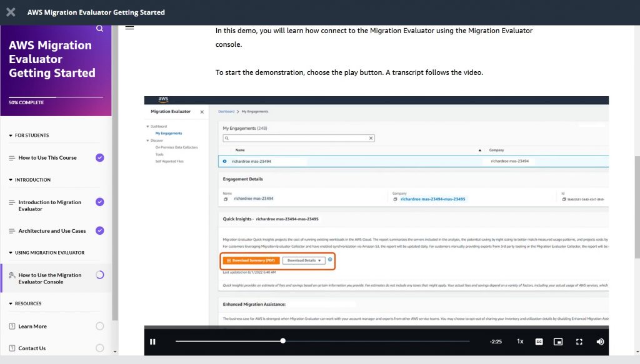Image resolution: width=640 pixels, height=364 pixels.
Task: Open Introduction to Migration Evaluator lesson
Action: point(50,205)
